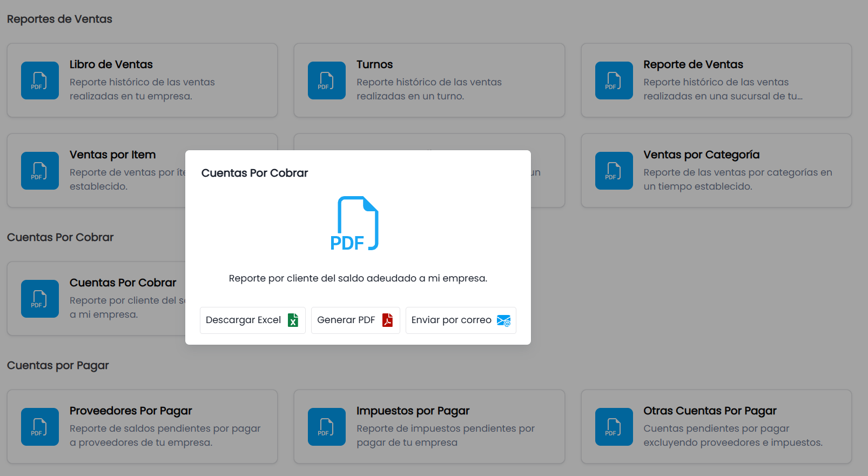Open the PDF icon of Cuentas Por Cobrar card
868x476 pixels.
[x=40, y=299]
